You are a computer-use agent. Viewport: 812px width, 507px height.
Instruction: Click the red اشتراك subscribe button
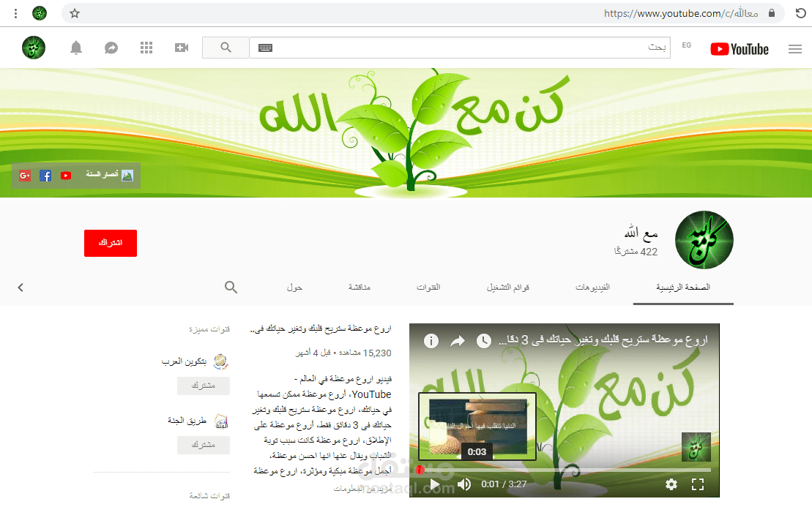click(x=110, y=243)
